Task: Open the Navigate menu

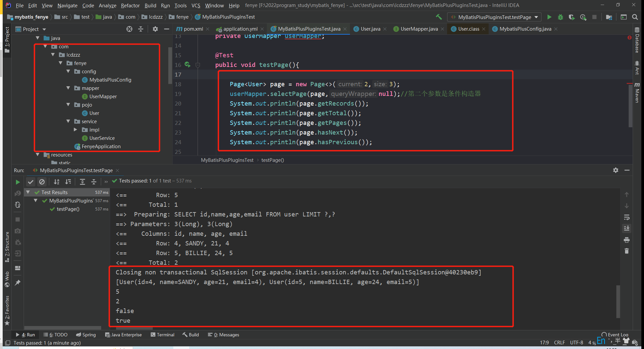Action: pyautogui.click(x=67, y=5)
